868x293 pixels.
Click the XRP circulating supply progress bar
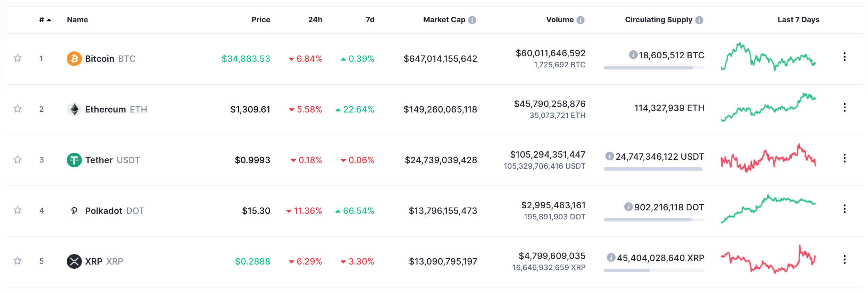pos(654,270)
